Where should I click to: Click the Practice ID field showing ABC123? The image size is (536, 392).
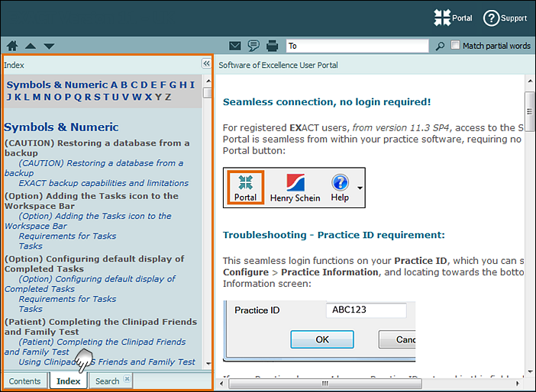[x=366, y=310]
